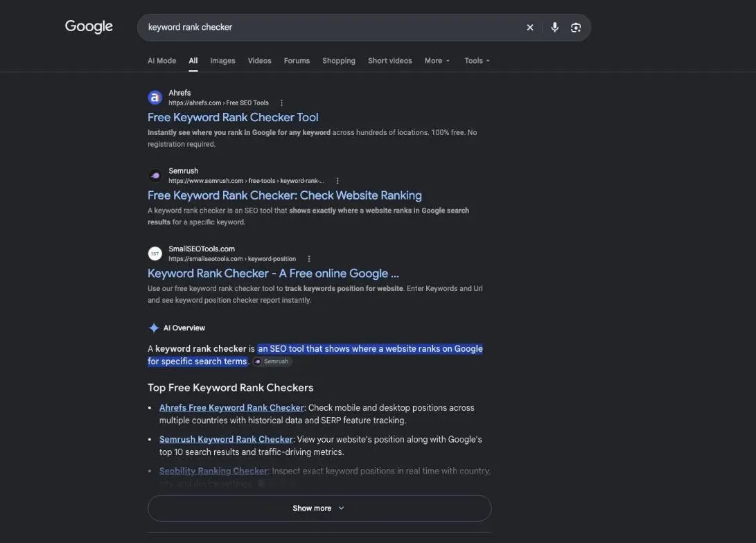Image resolution: width=756 pixels, height=543 pixels.
Task: Click the Semrush source chip in AI Overview
Action: pyautogui.click(x=272, y=362)
